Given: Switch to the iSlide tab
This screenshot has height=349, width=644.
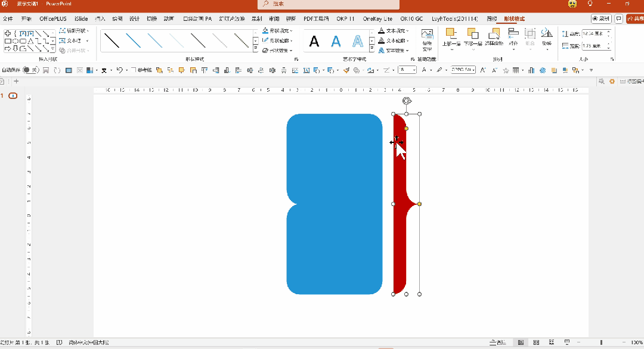Looking at the screenshot, I should (81, 19).
